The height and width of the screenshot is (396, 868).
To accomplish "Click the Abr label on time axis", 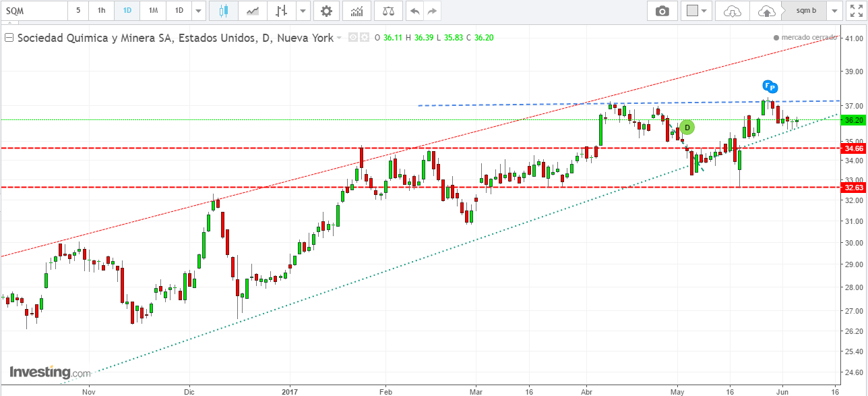I will pyautogui.click(x=586, y=391).
